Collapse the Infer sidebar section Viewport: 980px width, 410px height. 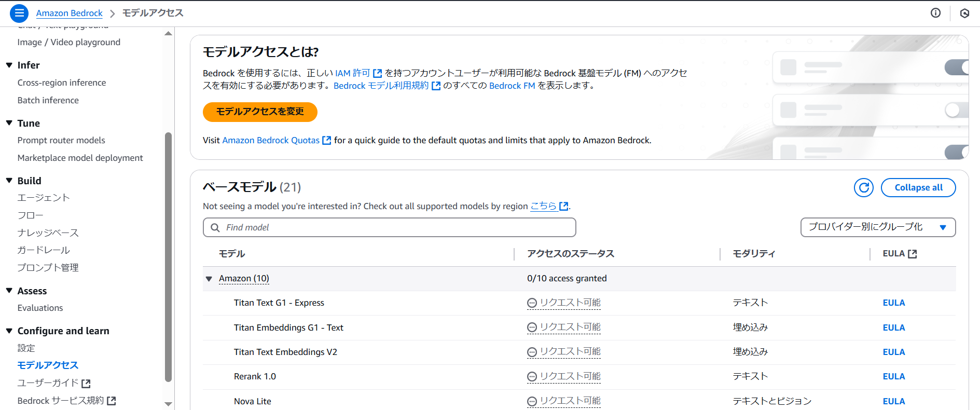9,65
